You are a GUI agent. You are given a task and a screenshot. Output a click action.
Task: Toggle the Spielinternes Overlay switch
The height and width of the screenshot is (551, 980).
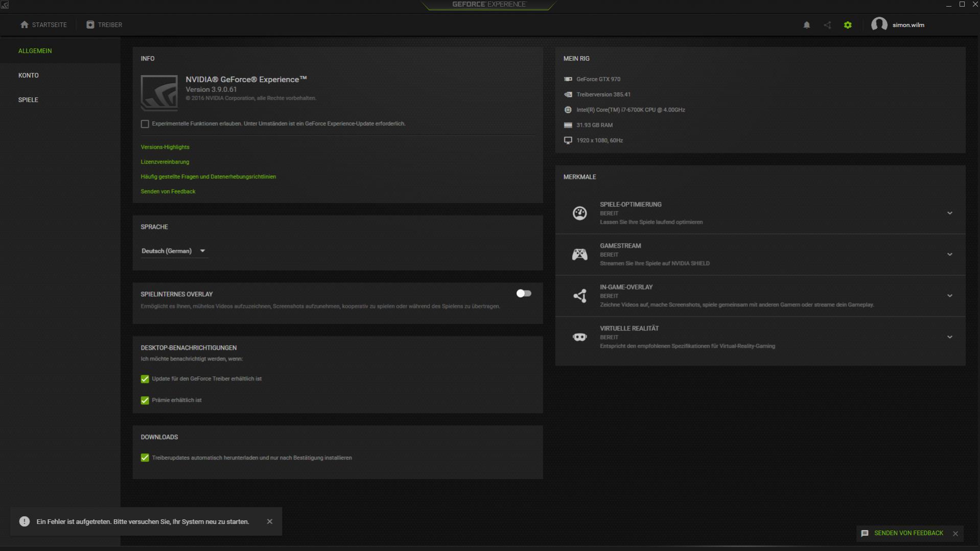pyautogui.click(x=524, y=294)
